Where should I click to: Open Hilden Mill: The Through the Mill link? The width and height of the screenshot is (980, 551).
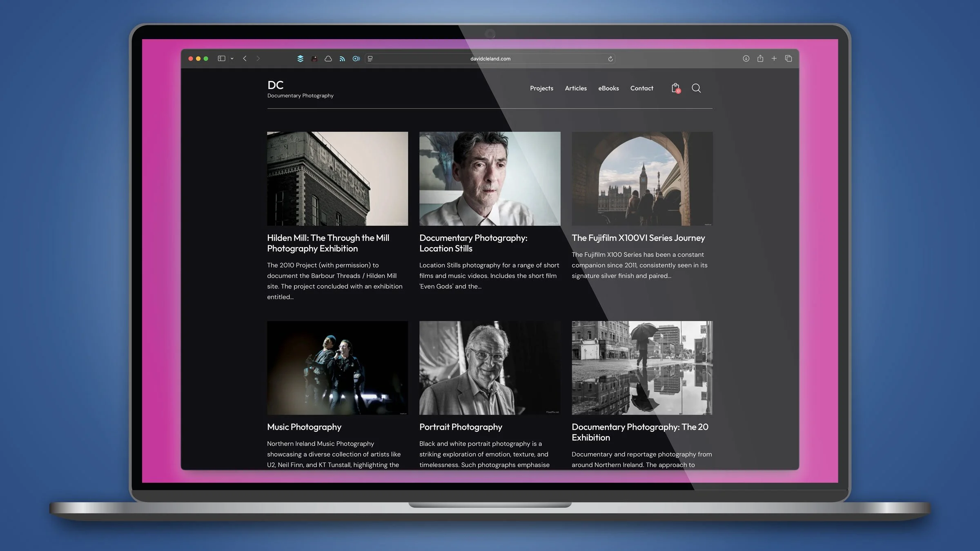tap(328, 243)
